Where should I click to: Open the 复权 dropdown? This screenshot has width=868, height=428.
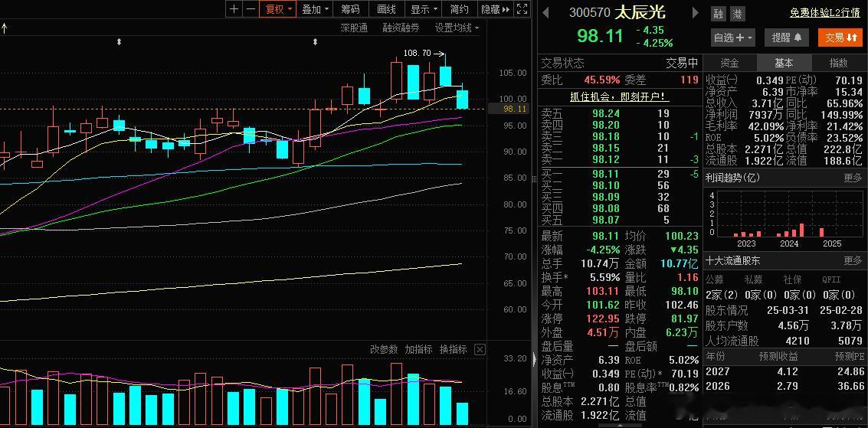(278, 9)
